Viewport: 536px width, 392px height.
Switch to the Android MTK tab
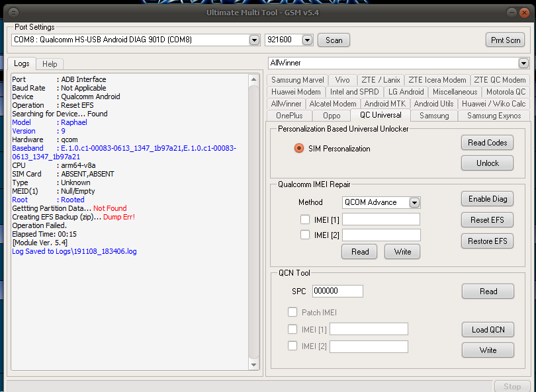click(384, 104)
